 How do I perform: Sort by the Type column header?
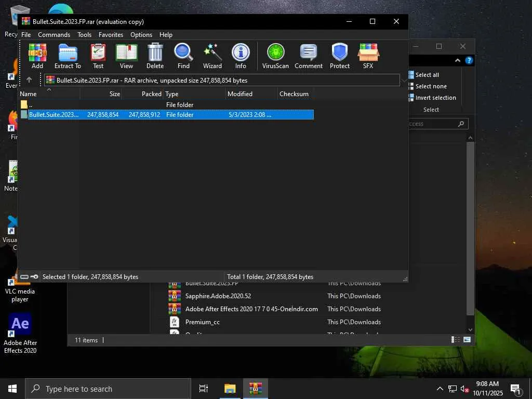(194, 94)
